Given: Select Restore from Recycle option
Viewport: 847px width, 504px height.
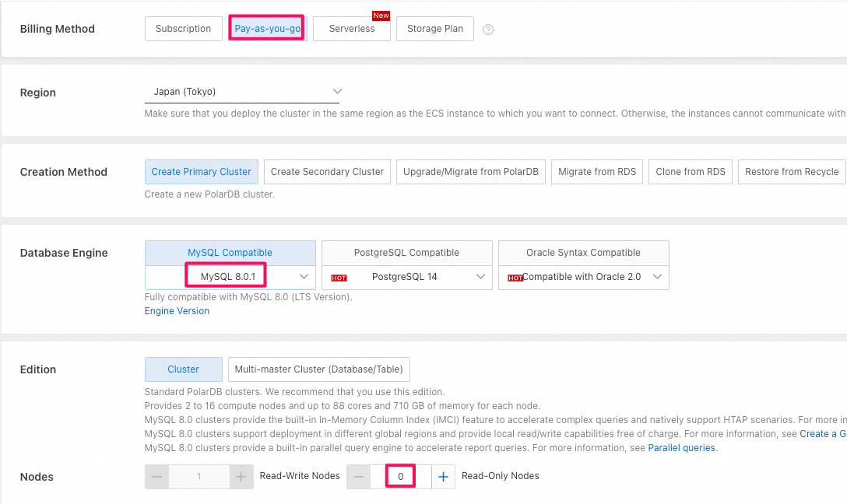Looking at the screenshot, I should [792, 172].
